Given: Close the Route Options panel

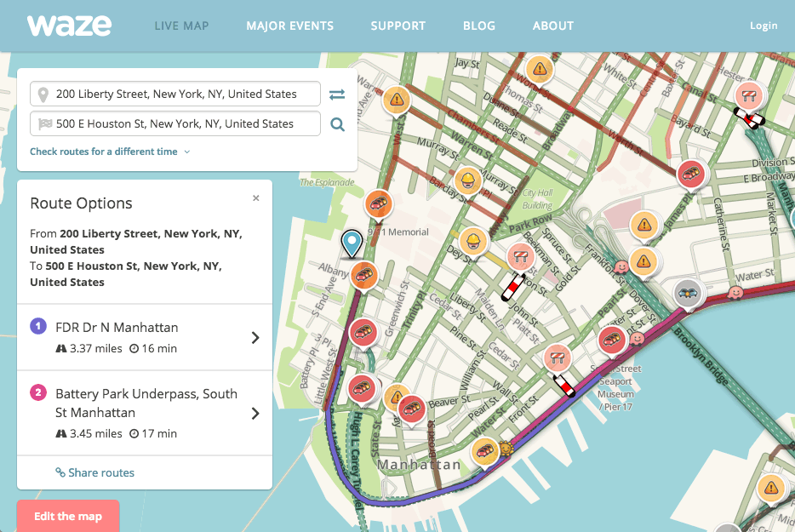Looking at the screenshot, I should tap(256, 198).
